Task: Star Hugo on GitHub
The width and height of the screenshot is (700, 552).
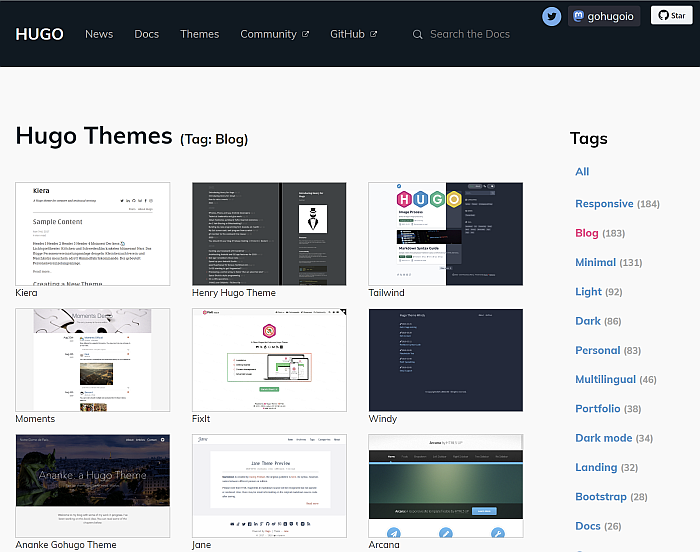Action: [671, 15]
